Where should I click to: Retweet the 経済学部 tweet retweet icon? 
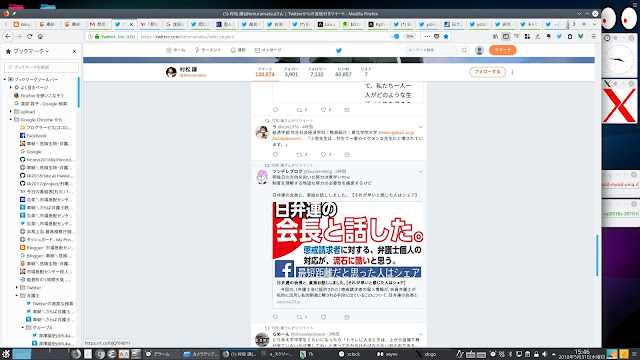click(x=300, y=155)
